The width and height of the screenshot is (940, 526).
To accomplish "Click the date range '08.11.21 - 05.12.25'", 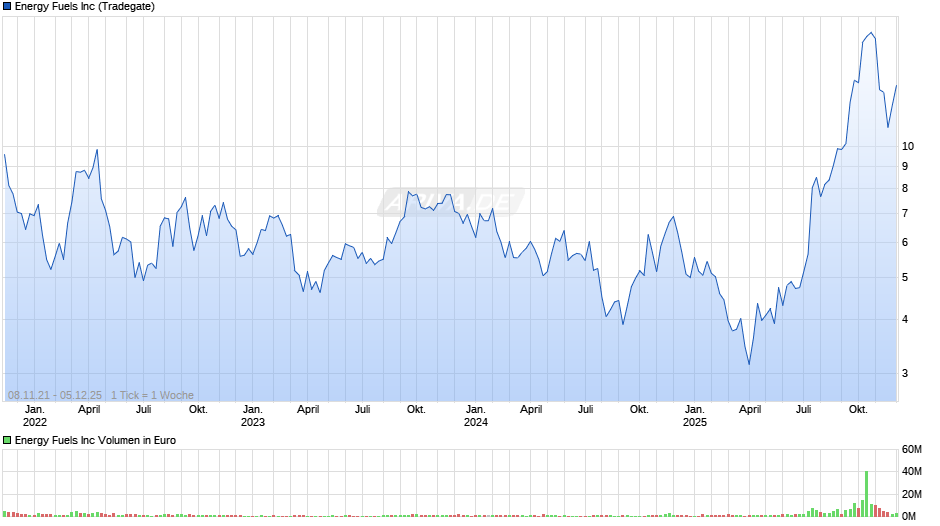I will pyautogui.click(x=55, y=396).
